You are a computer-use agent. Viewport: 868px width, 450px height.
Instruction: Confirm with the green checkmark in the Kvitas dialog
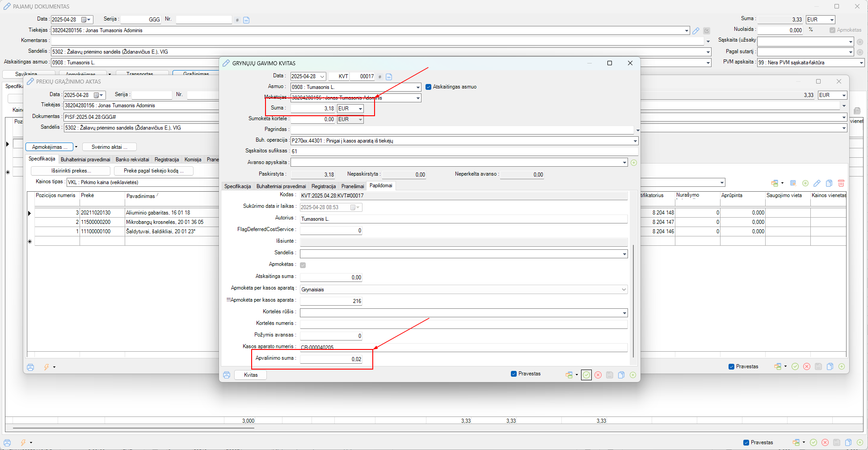[586, 375]
